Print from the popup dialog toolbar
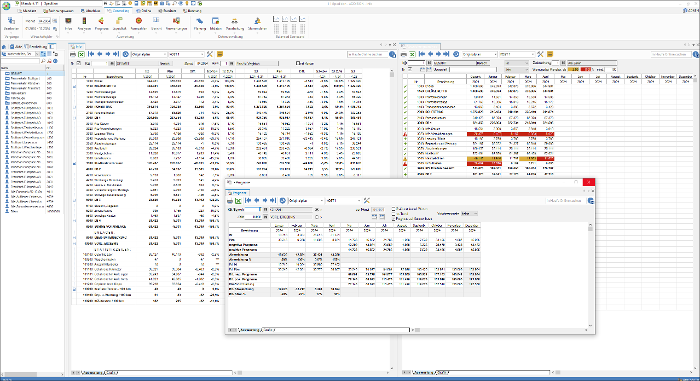700x381 pixels. [230, 201]
